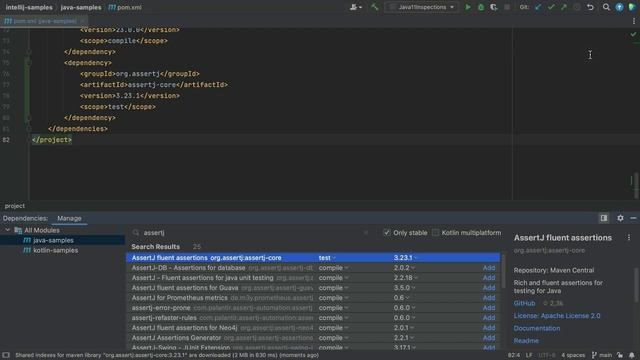Open the JetBrains Space/Toolbox icon
The width and height of the screenshot is (640, 360).
tap(632, 7)
